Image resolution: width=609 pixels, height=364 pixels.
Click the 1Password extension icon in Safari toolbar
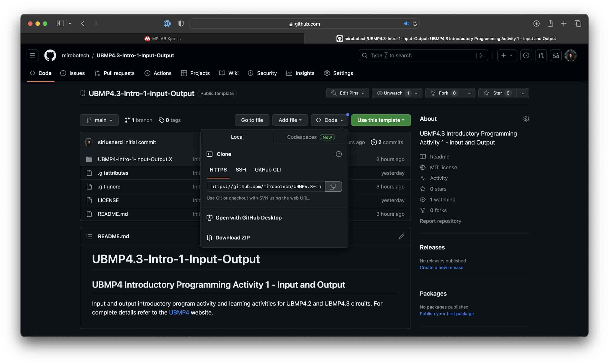click(x=167, y=24)
